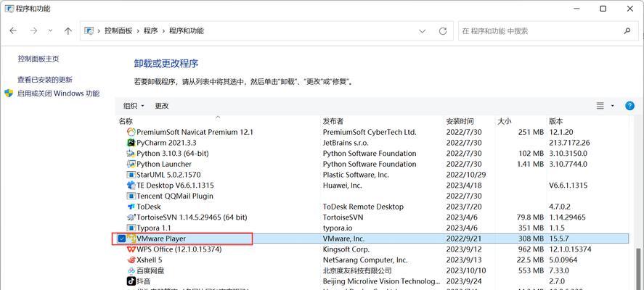The image size is (644, 290).
Task: Click the Tencent QQMail Plugin icon
Action: [x=131, y=196]
